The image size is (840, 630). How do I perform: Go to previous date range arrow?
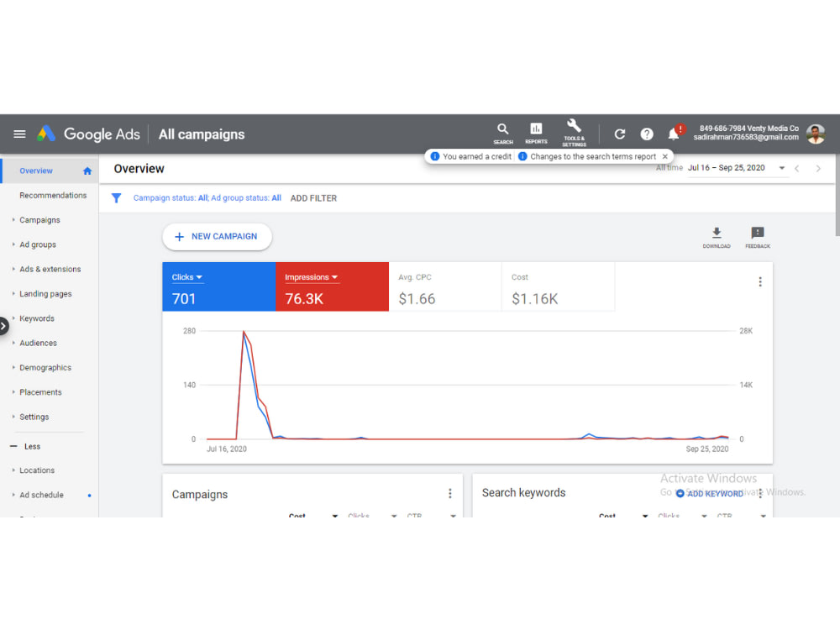[797, 168]
